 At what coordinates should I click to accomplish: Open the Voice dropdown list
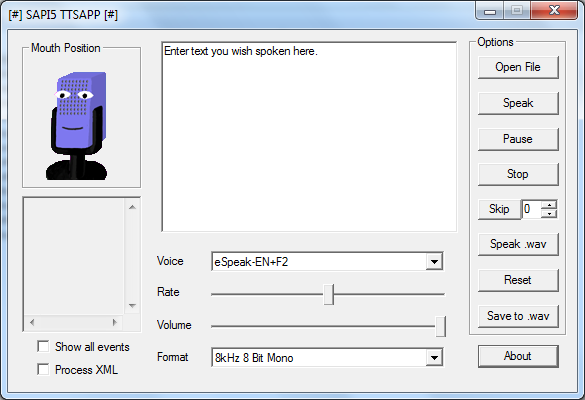tap(434, 262)
